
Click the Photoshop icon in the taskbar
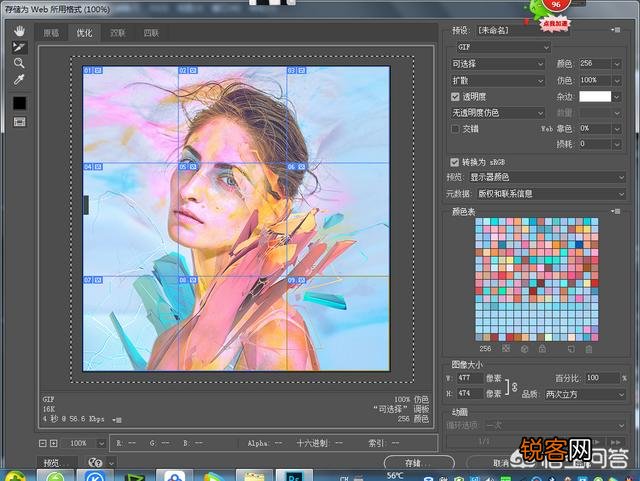pos(294,475)
